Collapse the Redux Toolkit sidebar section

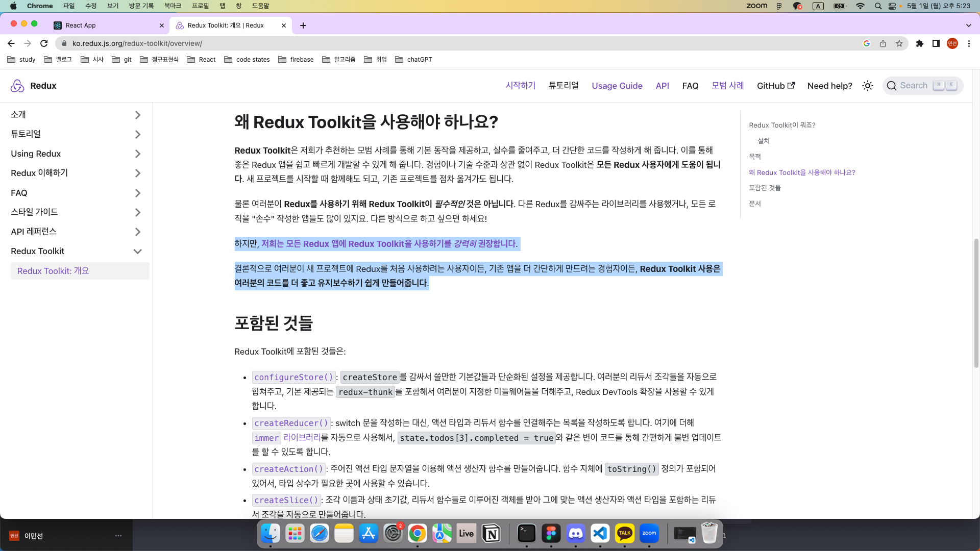click(138, 251)
